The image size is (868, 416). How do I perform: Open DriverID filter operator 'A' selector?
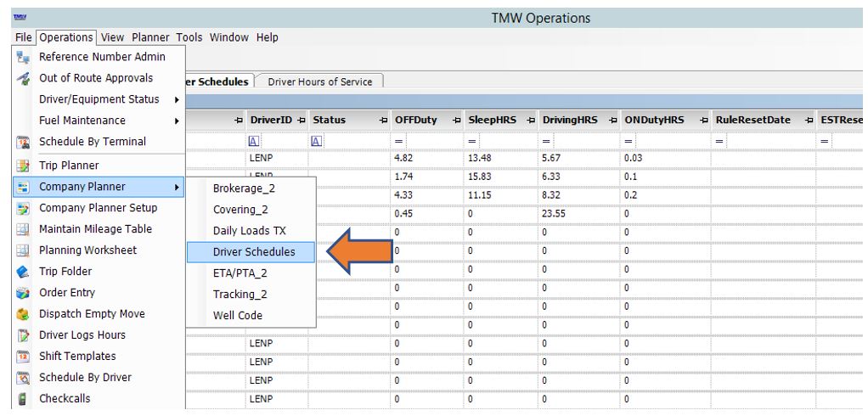(254, 142)
